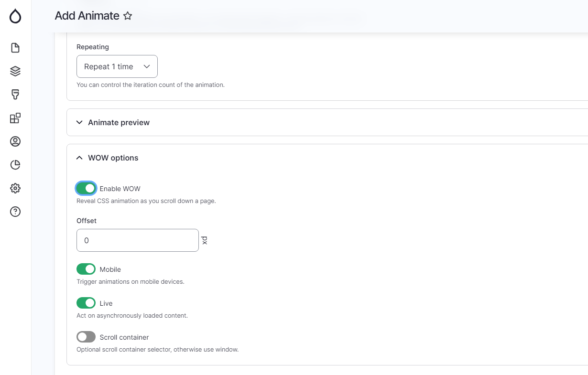The width and height of the screenshot is (588, 375).
Task: Open the Content page icon in sidebar
Action: coord(15,48)
